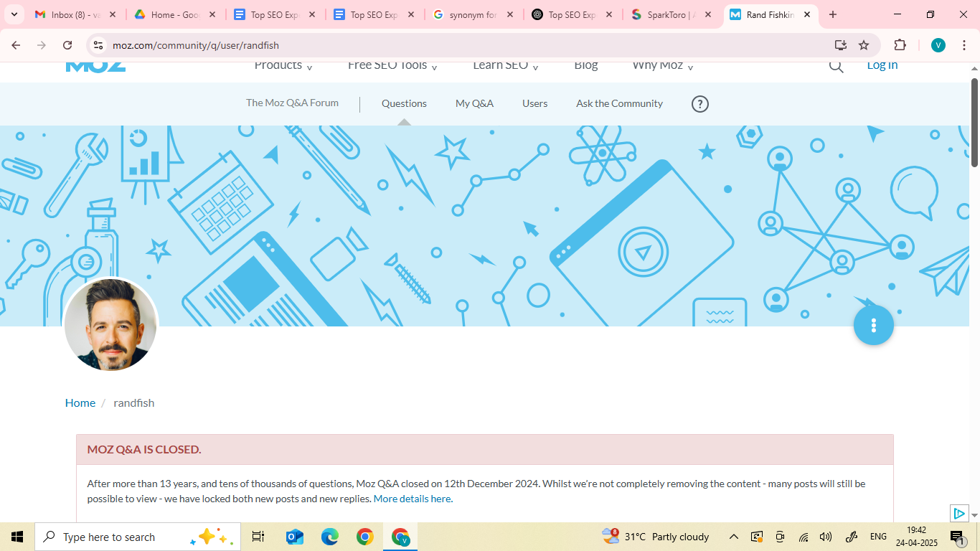This screenshot has height=551, width=980.
Task: Switch to the SparkToro browser tab
Action: click(x=671, y=14)
